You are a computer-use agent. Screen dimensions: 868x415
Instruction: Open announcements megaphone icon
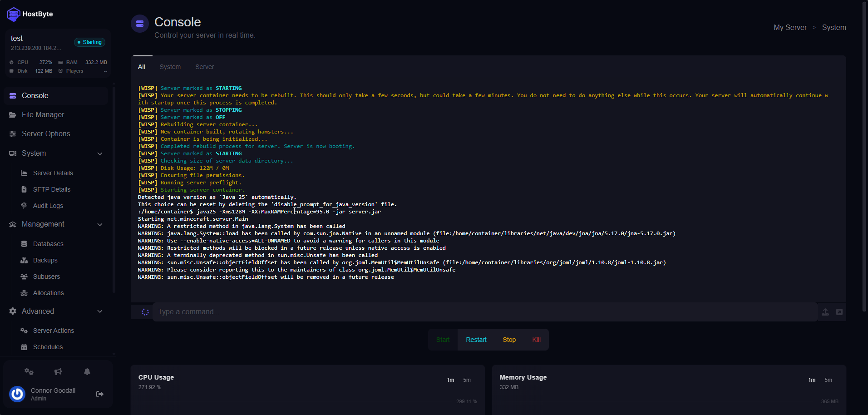[58, 371]
